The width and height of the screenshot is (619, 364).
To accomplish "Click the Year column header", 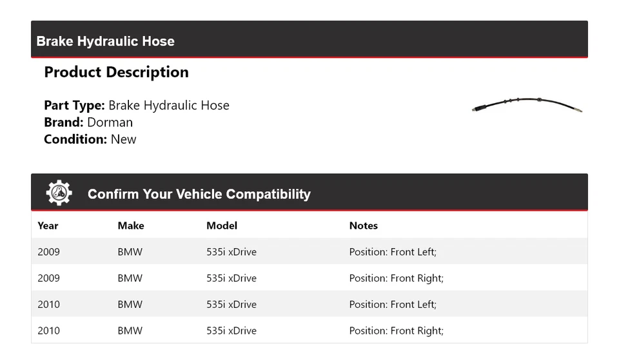I will click(48, 225).
